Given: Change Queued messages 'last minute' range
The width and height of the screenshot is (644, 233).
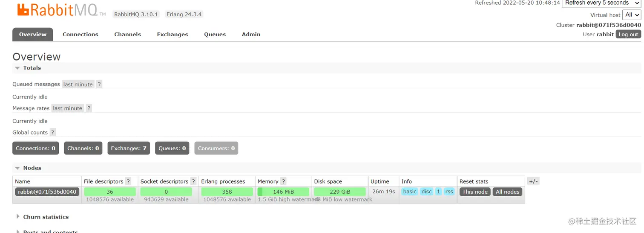Looking at the screenshot, I should point(78,84).
